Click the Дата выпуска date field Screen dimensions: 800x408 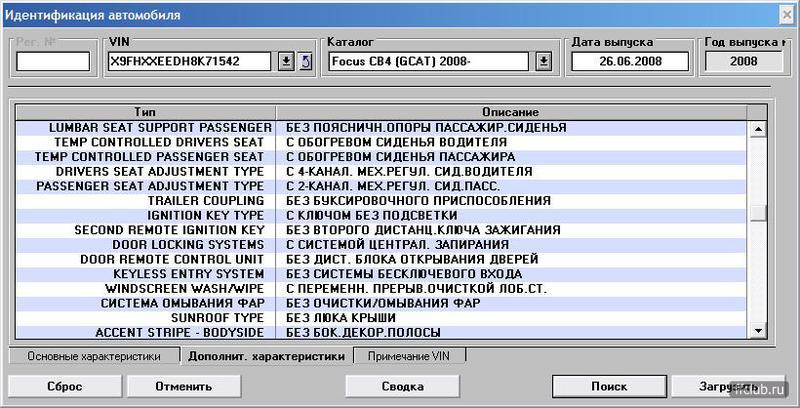(x=630, y=62)
